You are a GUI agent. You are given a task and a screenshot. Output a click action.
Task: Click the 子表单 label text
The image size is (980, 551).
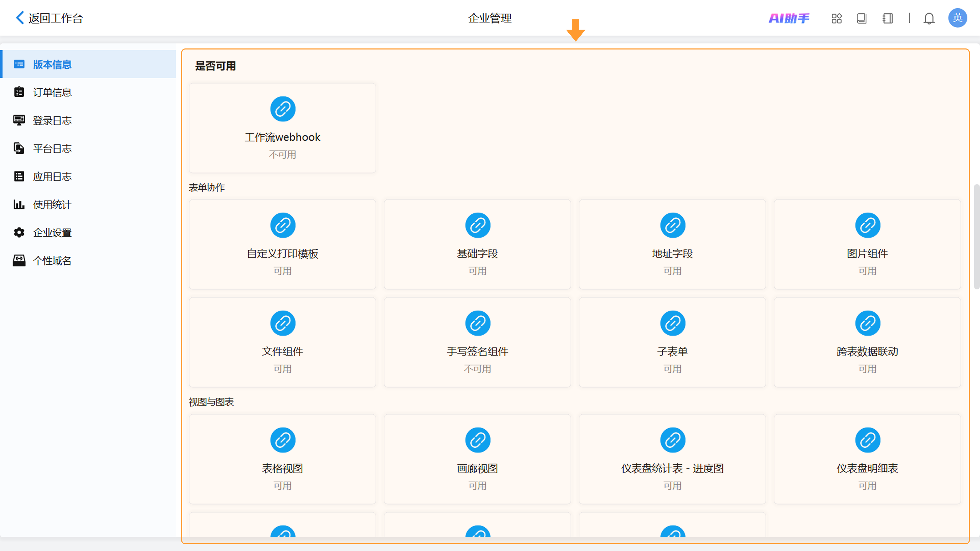pos(672,351)
